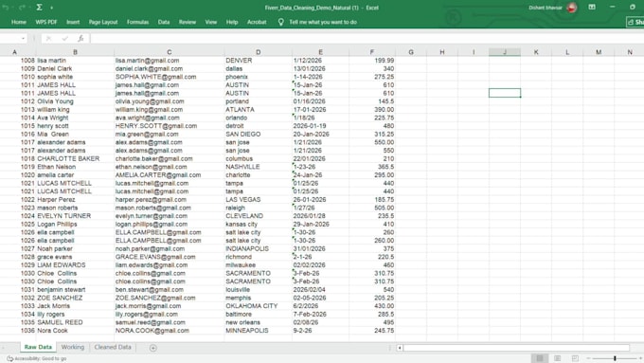Click the Ribbon Display Options icon
The height and width of the screenshot is (363, 644).
click(x=592, y=8)
